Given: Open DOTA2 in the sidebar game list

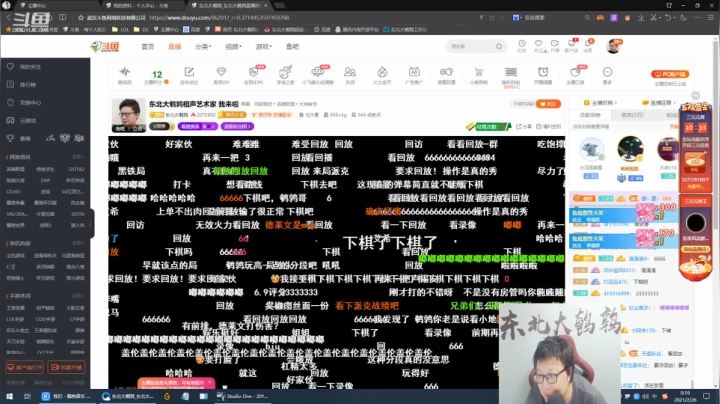Looking at the screenshot, I should [76, 169].
